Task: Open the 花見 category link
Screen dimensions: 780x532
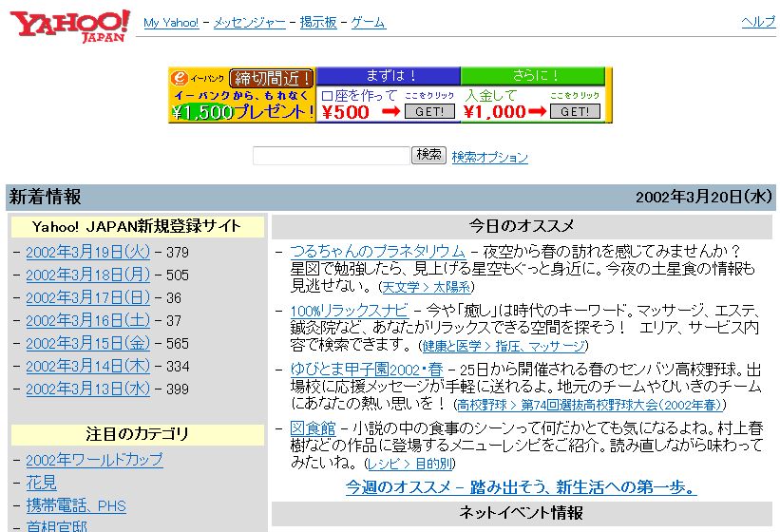Action: pos(41,483)
